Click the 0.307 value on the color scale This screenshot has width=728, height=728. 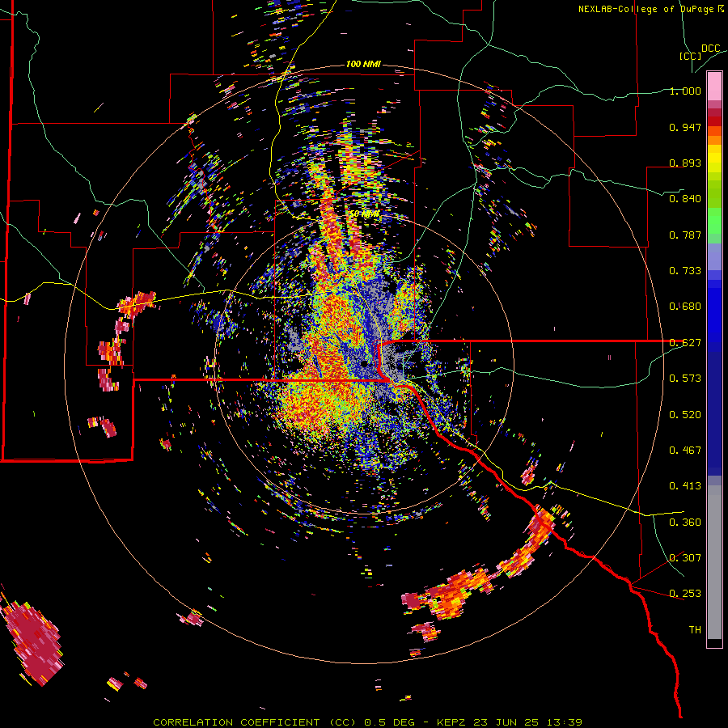(x=685, y=558)
